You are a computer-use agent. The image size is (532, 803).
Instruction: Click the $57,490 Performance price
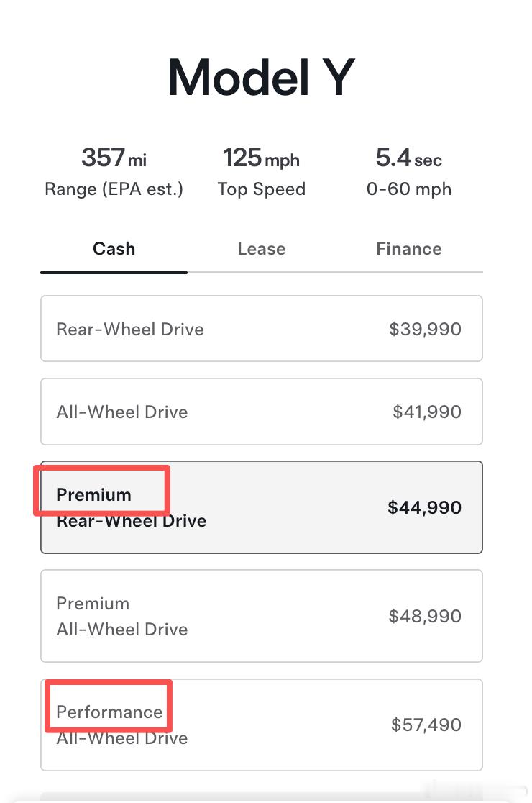tap(426, 725)
